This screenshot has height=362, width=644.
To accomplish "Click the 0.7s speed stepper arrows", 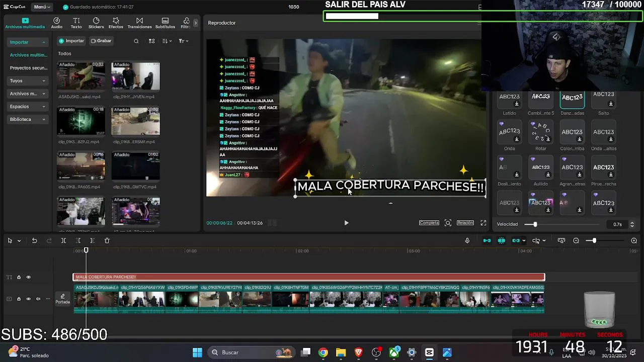I will [x=632, y=224].
